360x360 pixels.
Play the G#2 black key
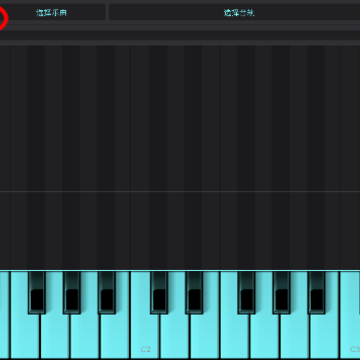(x=282, y=293)
